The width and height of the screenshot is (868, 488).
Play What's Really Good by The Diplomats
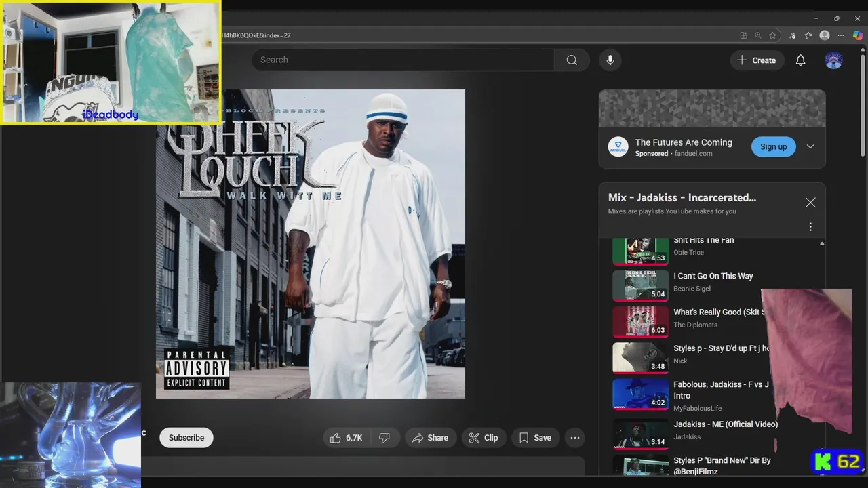tap(641, 322)
